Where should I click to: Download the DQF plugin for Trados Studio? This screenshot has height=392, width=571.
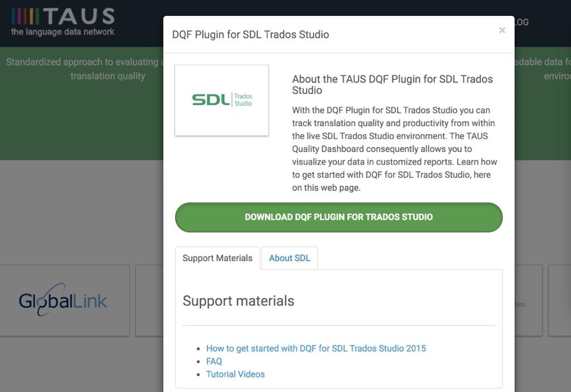tap(338, 217)
